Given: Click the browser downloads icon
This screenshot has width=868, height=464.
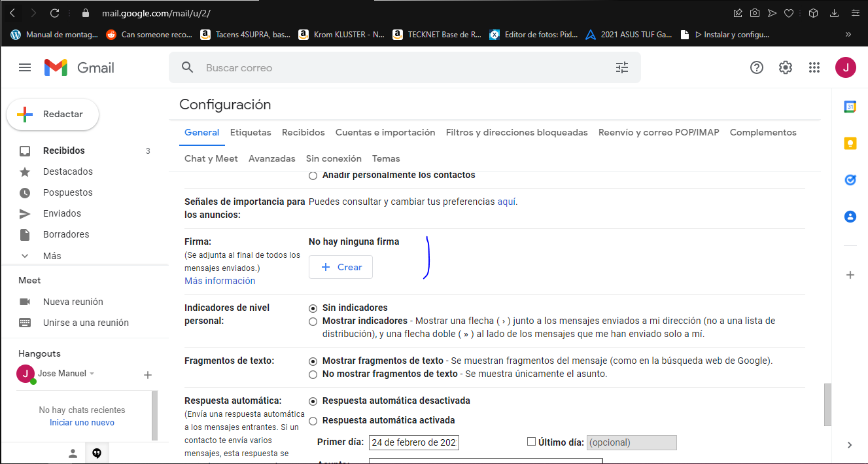Looking at the screenshot, I should click(834, 13).
